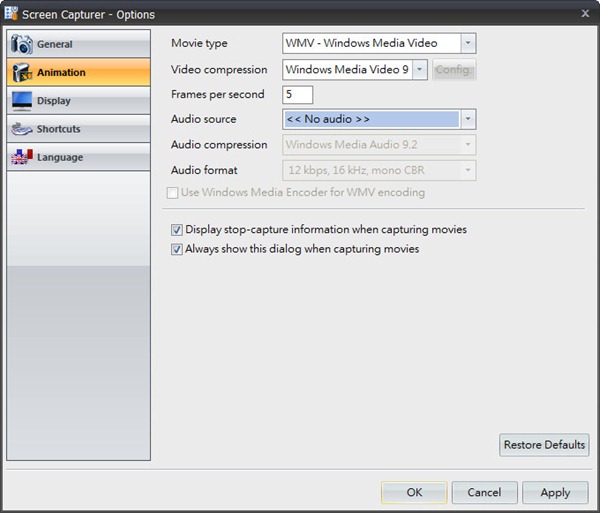Screen dimensions: 600x513
Task: Click the Screen Capturer title bar icon
Action: [11, 13]
